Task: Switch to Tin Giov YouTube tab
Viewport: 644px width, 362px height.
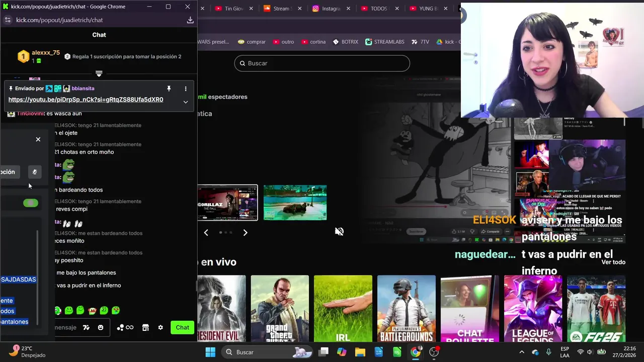Action: click(229, 9)
